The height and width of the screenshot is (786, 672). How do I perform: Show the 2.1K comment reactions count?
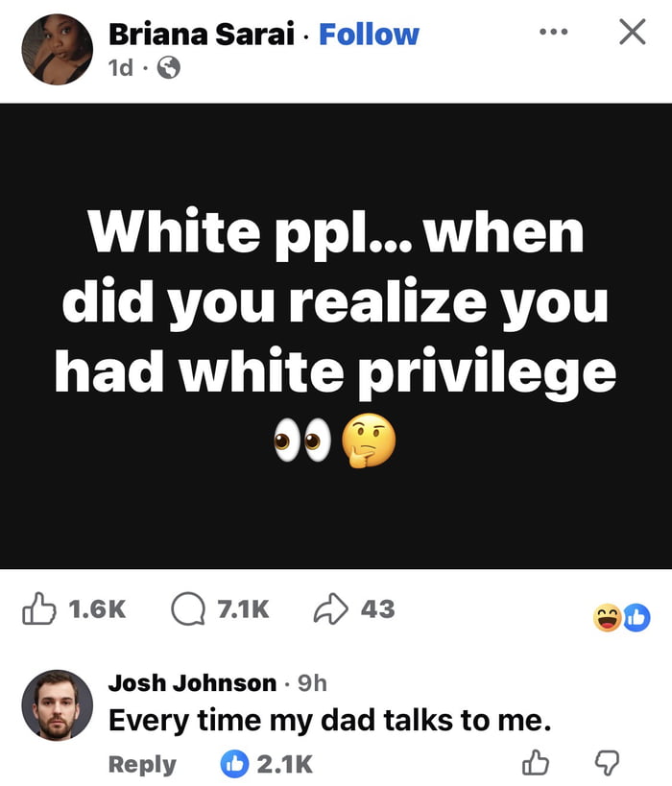(x=284, y=764)
